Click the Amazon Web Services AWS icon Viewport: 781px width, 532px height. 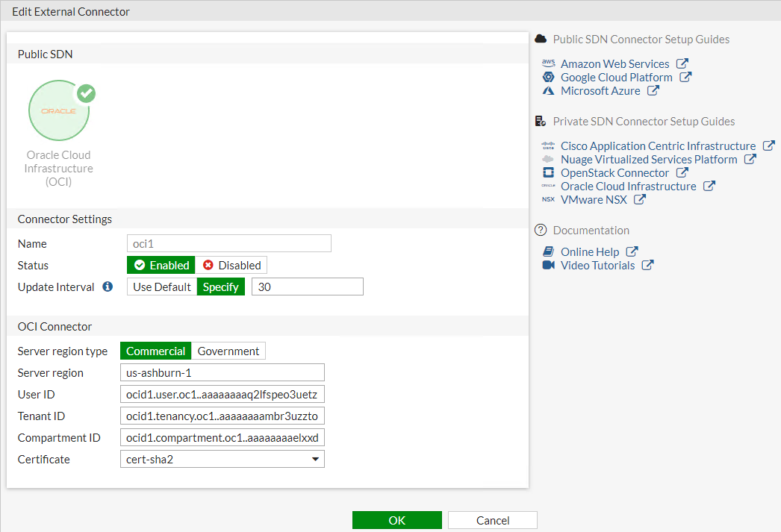(549, 63)
